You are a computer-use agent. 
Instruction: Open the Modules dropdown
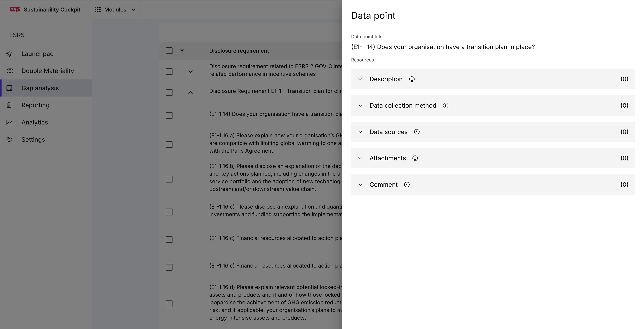click(x=116, y=10)
